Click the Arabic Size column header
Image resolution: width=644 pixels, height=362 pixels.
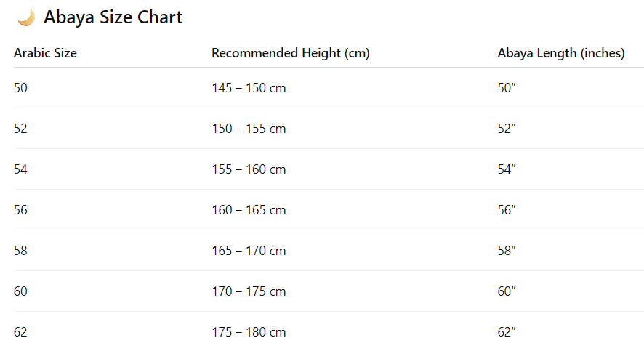pyautogui.click(x=45, y=53)
